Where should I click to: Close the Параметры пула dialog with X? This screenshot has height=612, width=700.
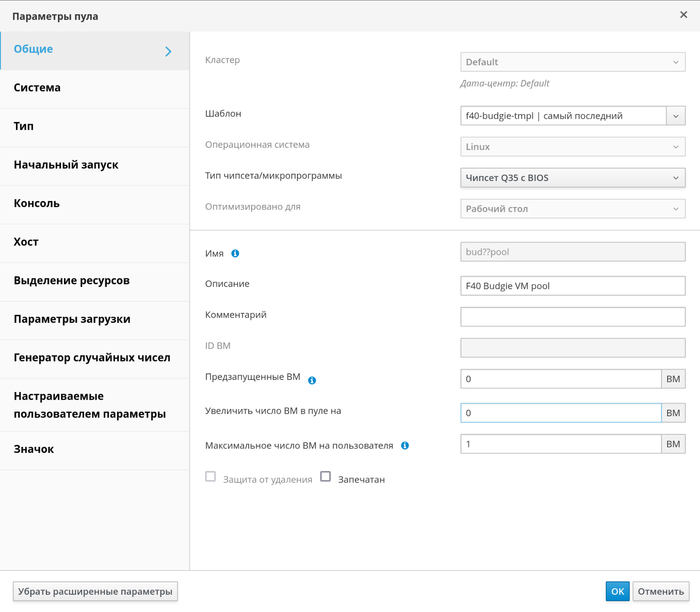683,15
